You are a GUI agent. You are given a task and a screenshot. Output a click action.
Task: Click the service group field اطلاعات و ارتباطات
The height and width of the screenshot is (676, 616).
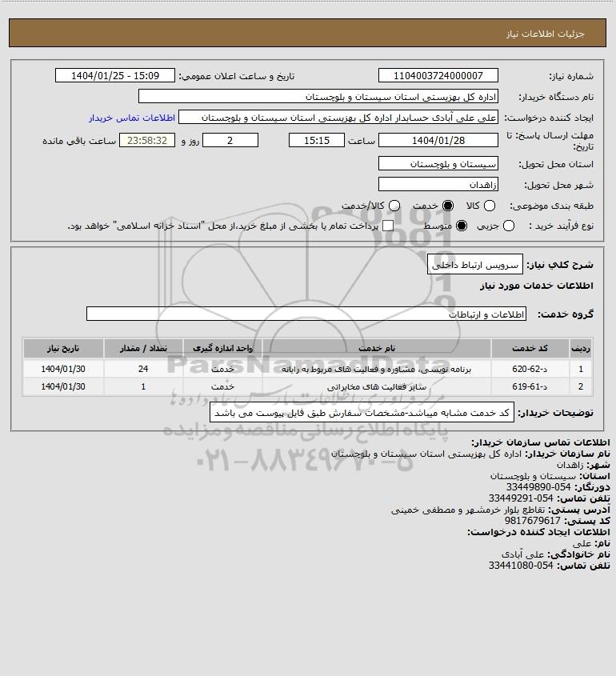coord(306,314)
